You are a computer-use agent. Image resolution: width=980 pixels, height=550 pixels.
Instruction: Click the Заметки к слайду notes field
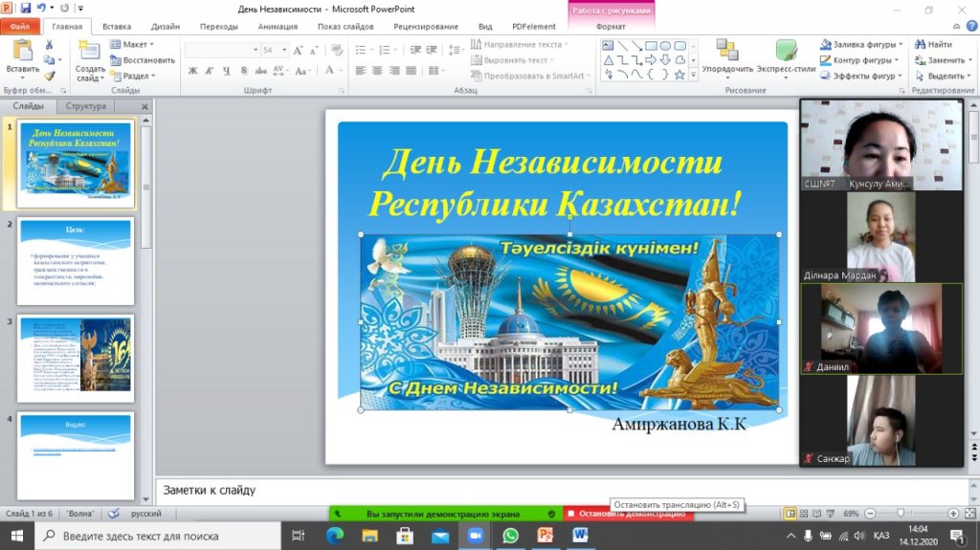click(561, 491)
